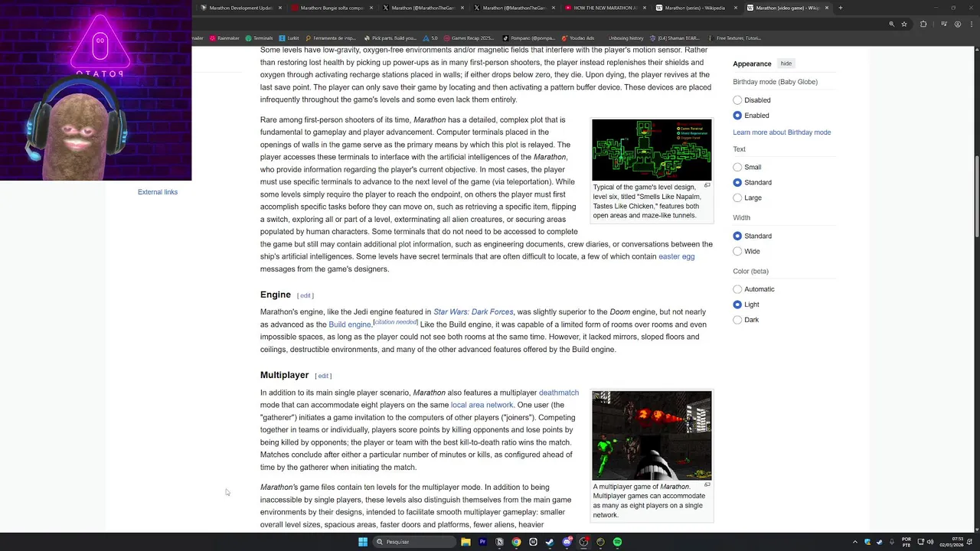980x551 pixels.
Task: Open the browser zoom magnifier icon
Action: (x=891, y=24)
